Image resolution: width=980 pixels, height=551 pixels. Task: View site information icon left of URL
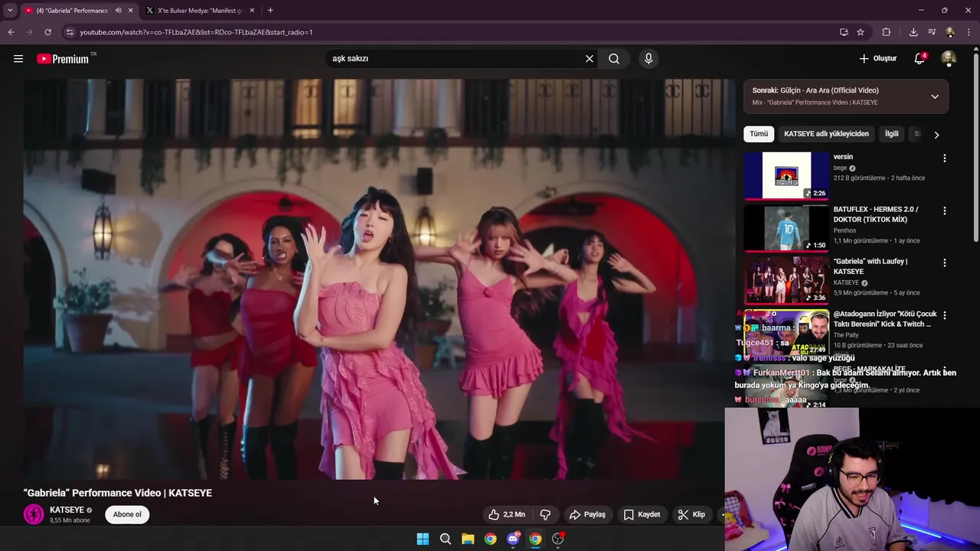(x=70, y=32)
